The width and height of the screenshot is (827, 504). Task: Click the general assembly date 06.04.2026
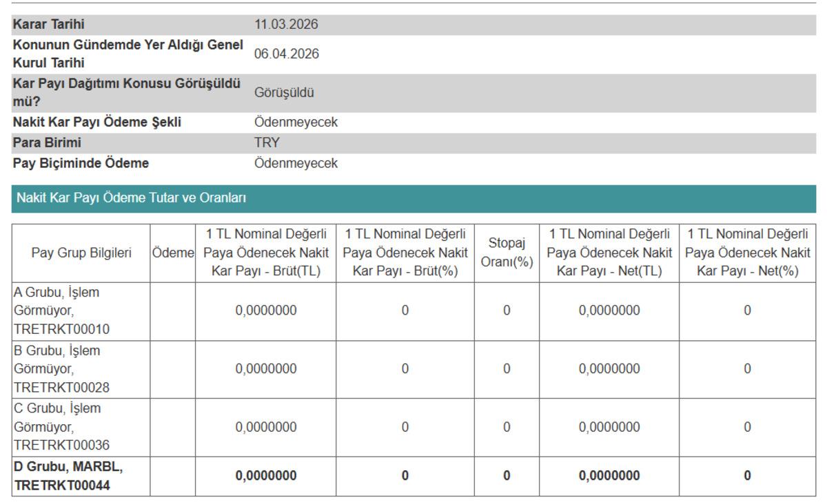tap(286, 54)
